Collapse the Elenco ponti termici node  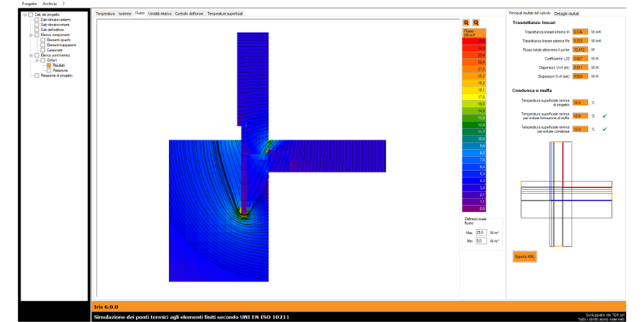(31, 55)
